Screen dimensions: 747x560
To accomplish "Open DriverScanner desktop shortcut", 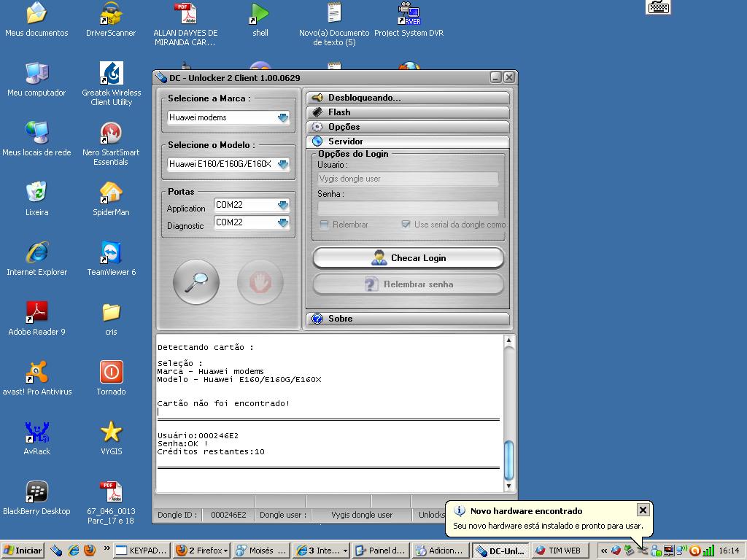I will pyautogui.click(x=111, y=14).
